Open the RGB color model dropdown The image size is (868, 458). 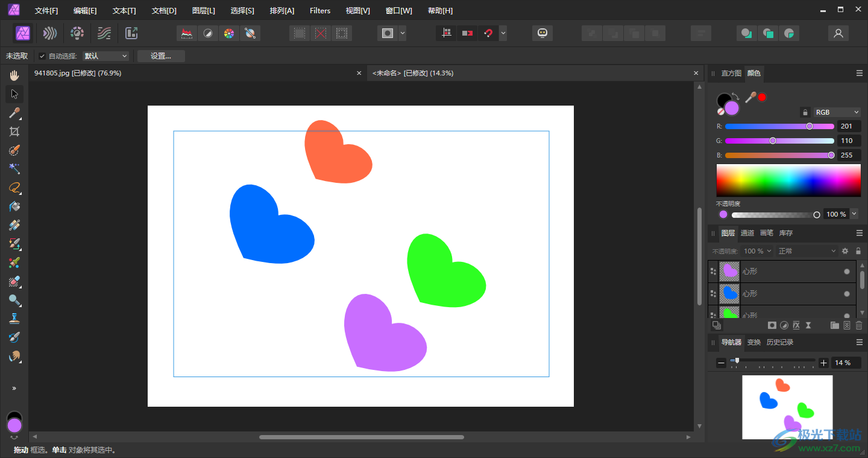point(837,112)
